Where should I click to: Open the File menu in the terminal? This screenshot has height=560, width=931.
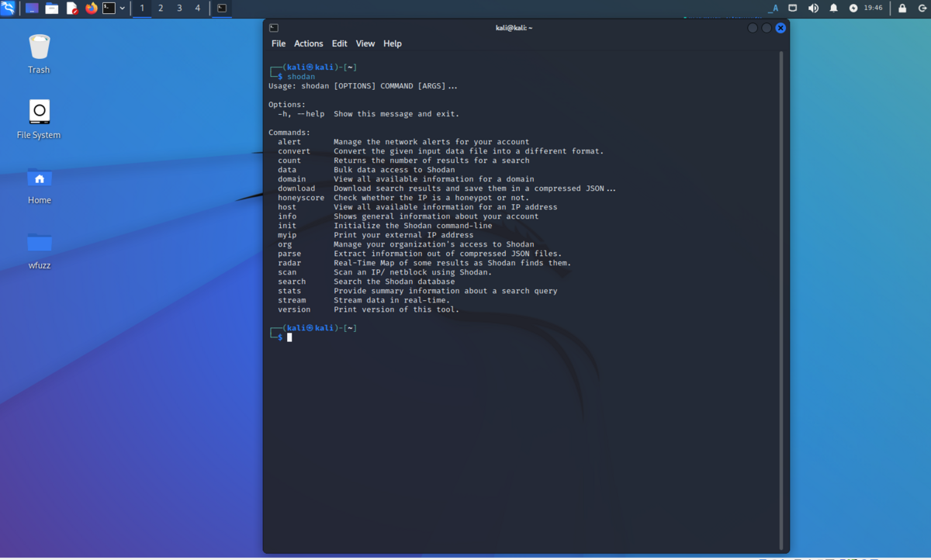tap(279, 43)
